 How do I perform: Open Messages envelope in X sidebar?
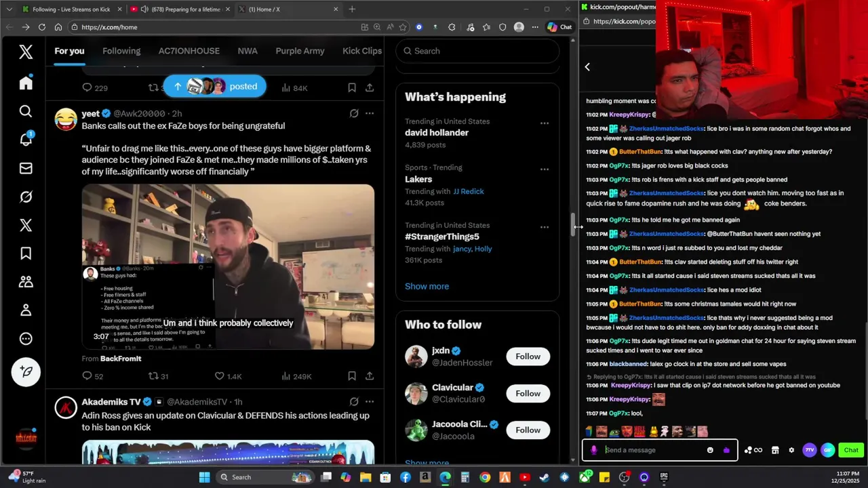coord(26,168)
